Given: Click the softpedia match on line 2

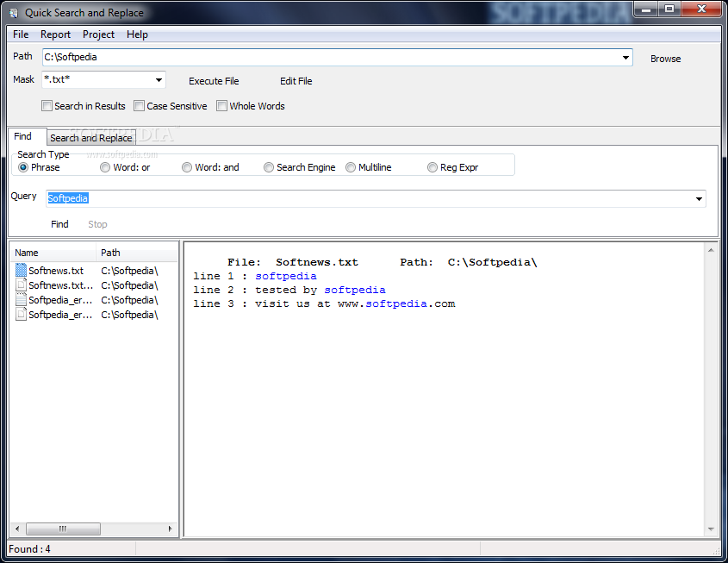Looking at the screenshot, I should coord(355,290).
